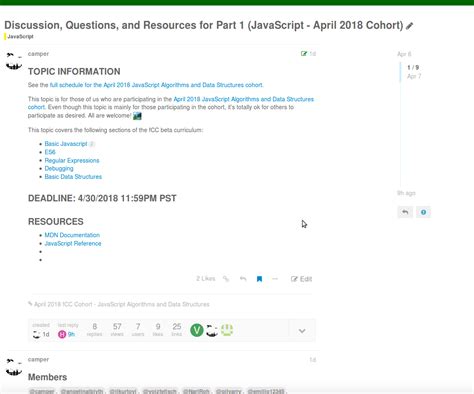Click the '8 replies' stat in topic map
The height and width of the screenshot is (394, 474).
coord(94,329)
